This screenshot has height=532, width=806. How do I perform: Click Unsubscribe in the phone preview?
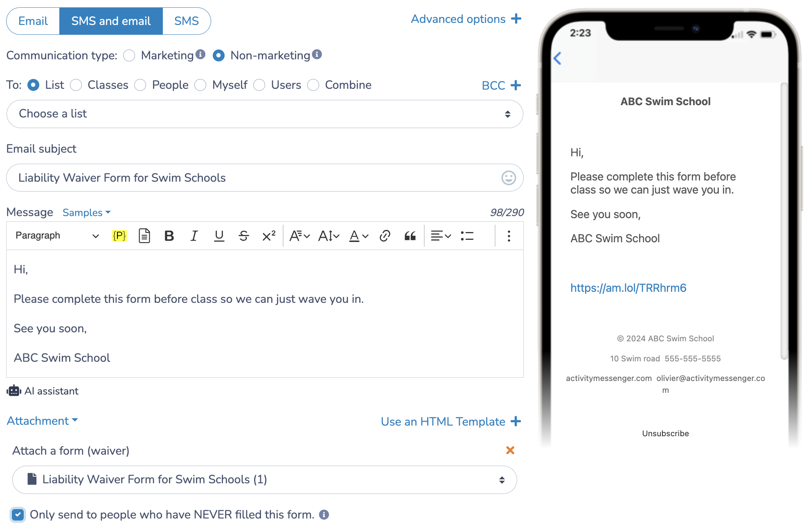(x=665, y=433)
